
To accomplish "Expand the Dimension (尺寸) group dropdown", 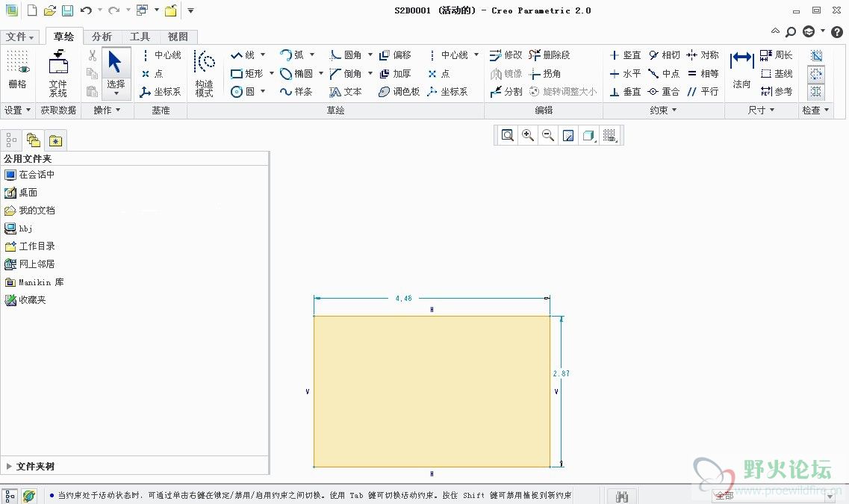I will click(x=761, y=110).
